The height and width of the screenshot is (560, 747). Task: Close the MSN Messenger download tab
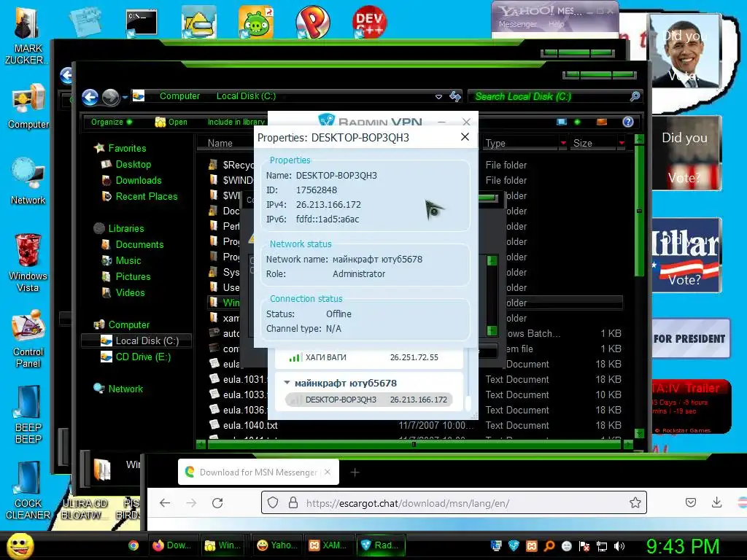pos(328,472)
